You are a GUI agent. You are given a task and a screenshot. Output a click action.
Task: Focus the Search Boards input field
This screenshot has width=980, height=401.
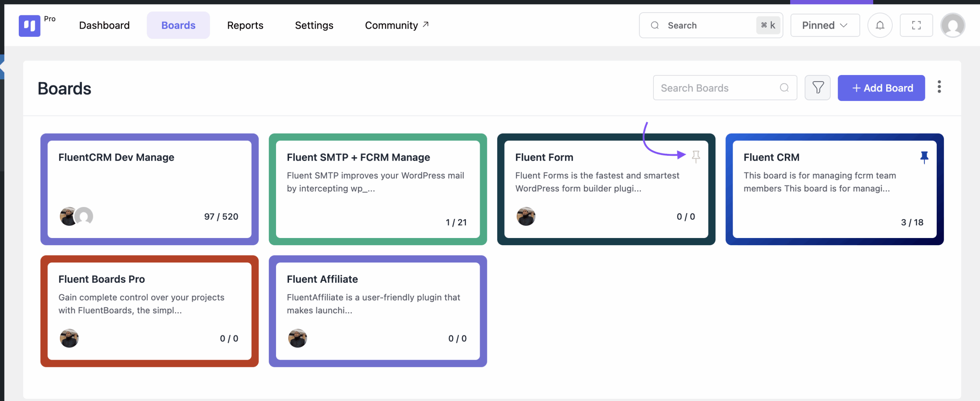coord(725,88)
